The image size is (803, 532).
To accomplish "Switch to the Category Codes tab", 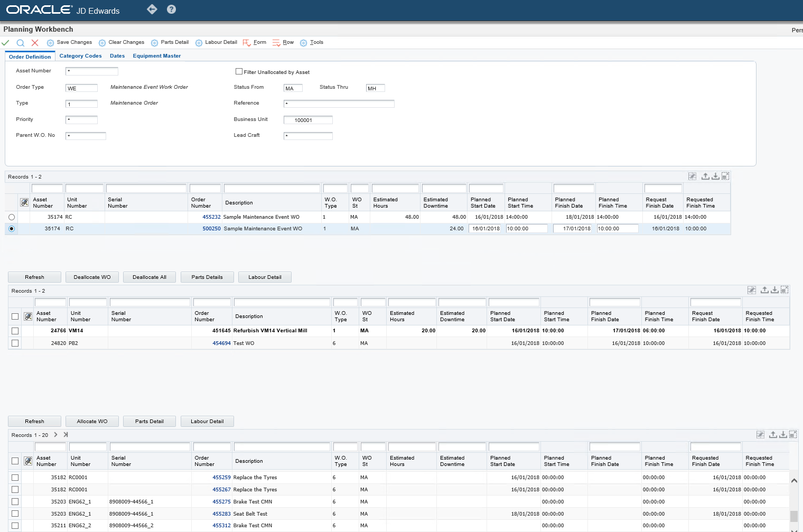I will [80, 56].
